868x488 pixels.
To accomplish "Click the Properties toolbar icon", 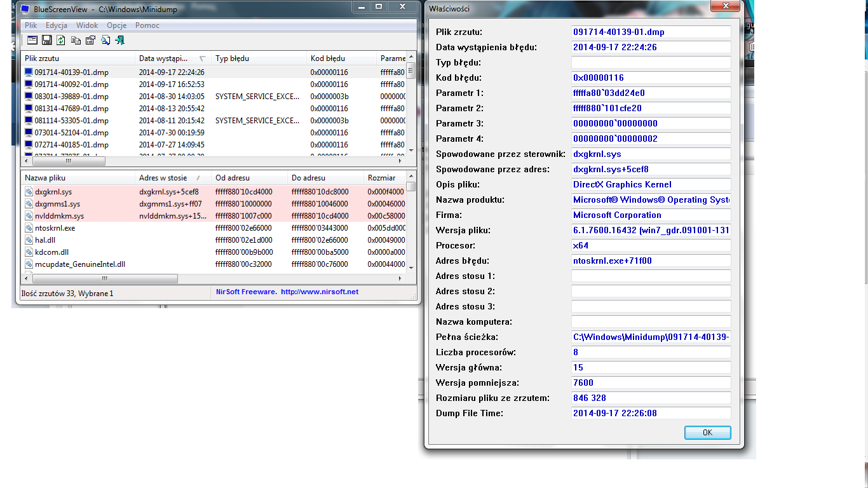I will 90,40.
